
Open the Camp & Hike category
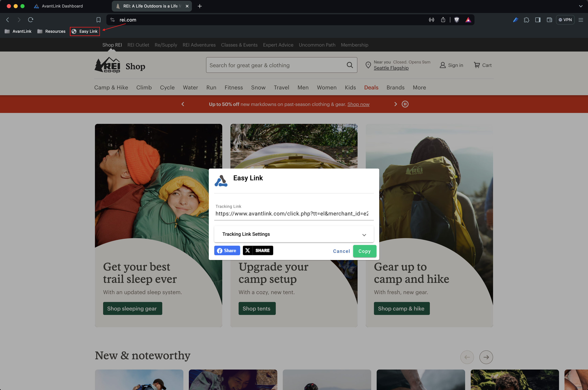pos(111,88)
